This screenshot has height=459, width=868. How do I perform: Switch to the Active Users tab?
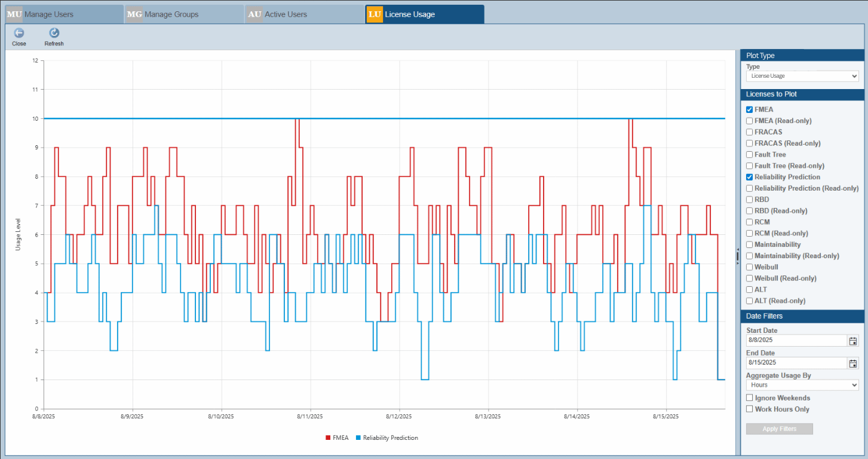[286, 14]
